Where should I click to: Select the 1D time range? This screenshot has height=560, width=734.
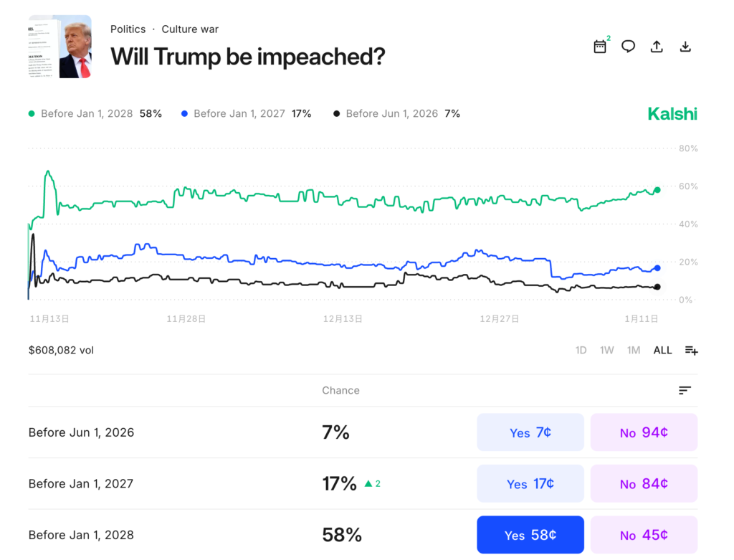[581, 350]
